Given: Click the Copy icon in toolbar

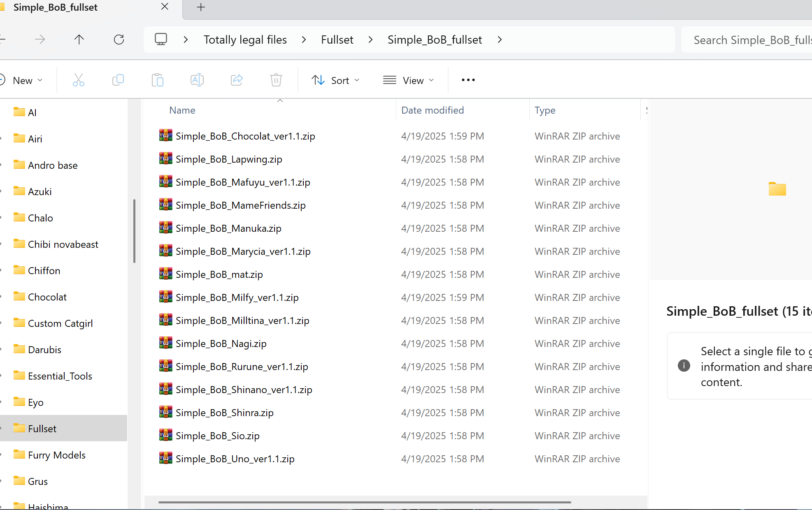Looking at the screenshot, I should click(118, 80).
